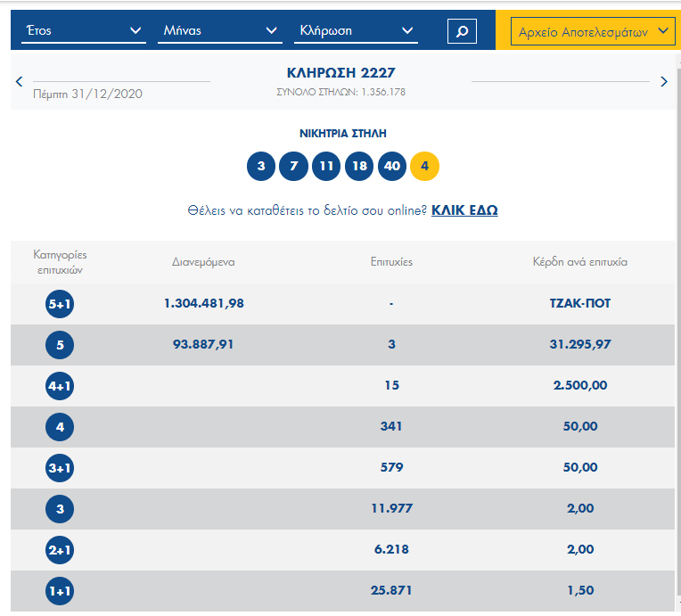Click winning number ball 3
Screen dimensions: 681x616
261,166
